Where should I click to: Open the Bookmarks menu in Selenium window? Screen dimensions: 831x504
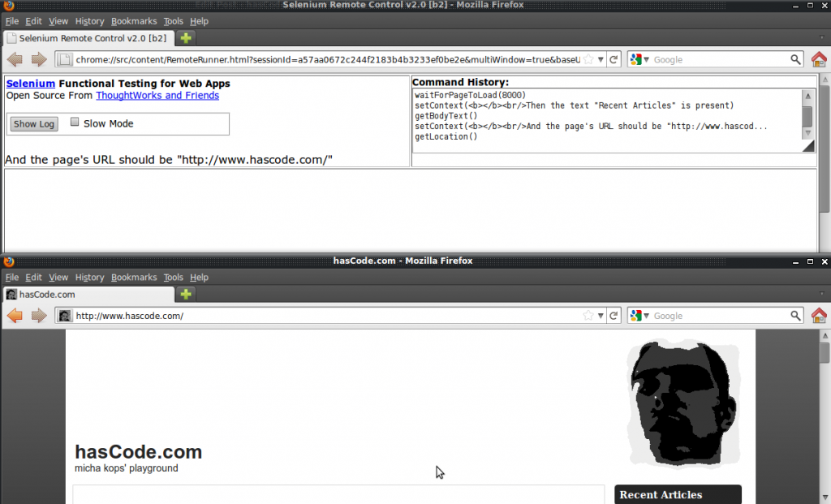coord(133,21)
